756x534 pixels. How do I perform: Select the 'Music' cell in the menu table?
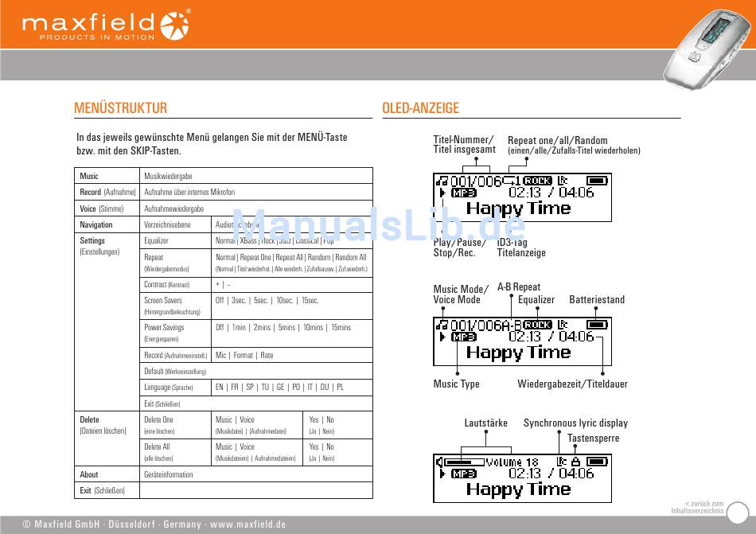pyautogui.click(x=107, y=176)
